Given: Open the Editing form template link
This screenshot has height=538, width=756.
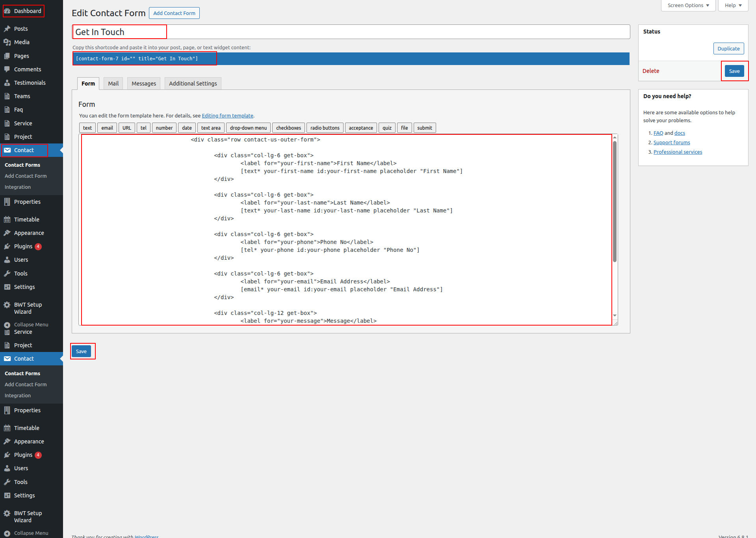Looking at the screenshot, I should (x=227, y=116).
